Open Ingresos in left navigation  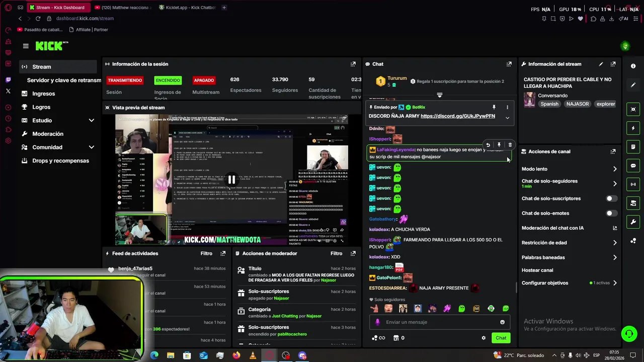(58, 94)
